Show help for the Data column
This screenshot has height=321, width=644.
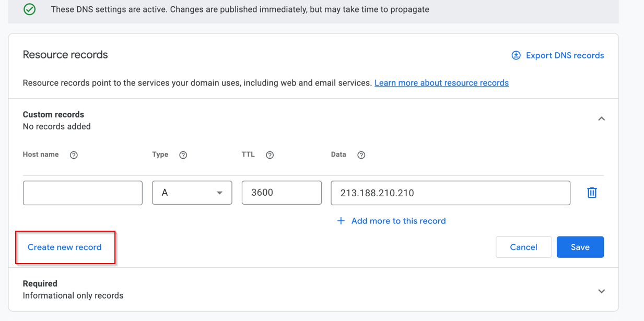click(361, 155)
